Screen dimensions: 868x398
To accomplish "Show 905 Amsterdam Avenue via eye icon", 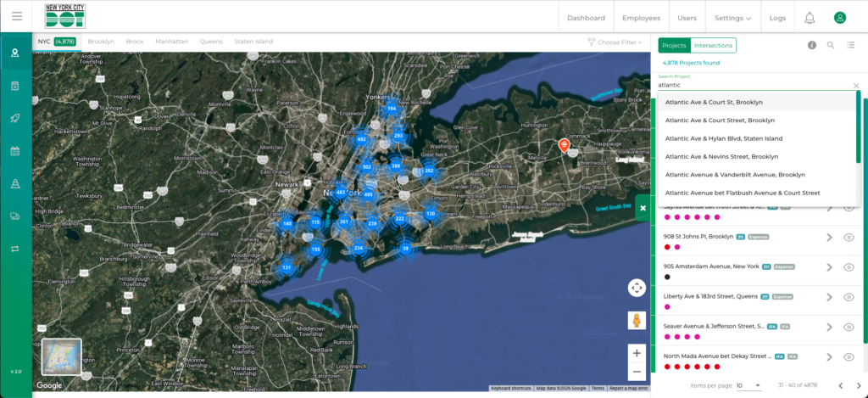I will point(849,267).
